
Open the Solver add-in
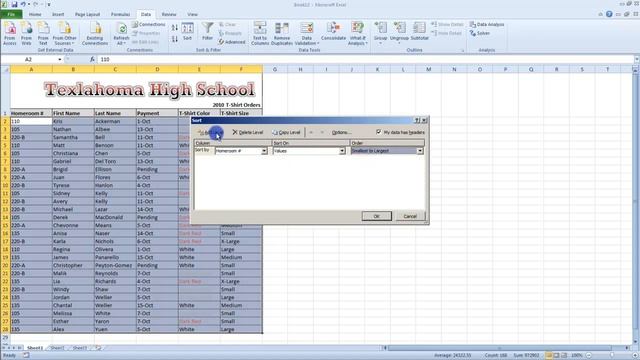pos(480,33)
